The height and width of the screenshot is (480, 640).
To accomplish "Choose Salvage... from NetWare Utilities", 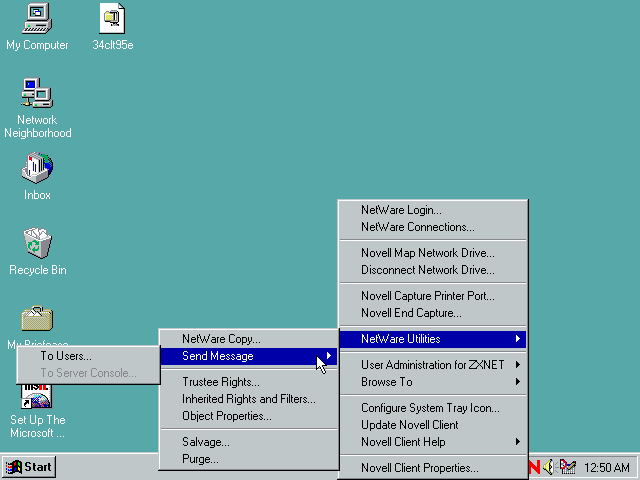I will pos(249,442).
